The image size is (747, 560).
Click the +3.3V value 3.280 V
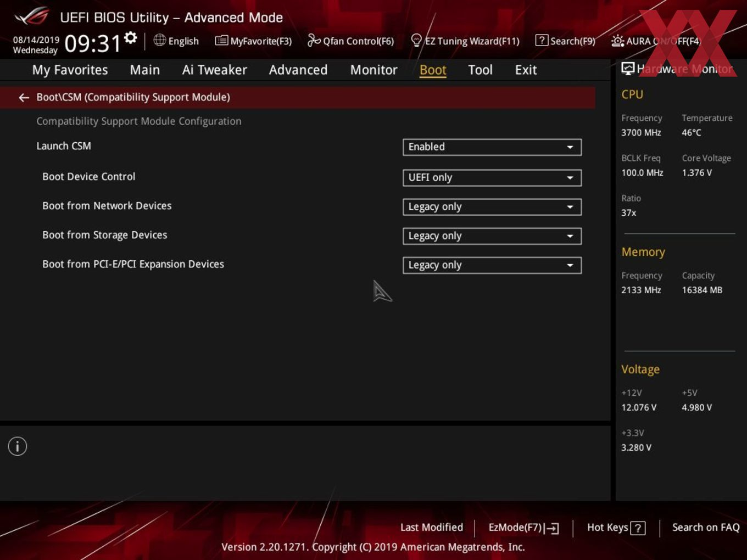pos(636,448)
